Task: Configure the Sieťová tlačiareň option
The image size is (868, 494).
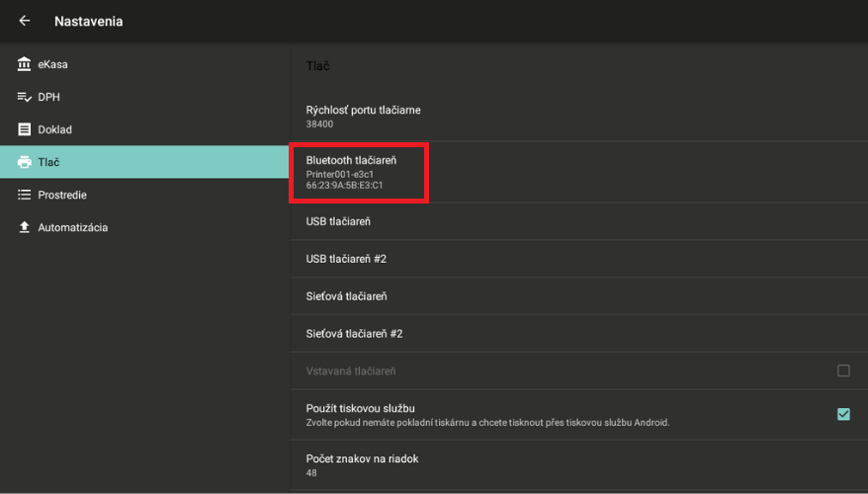Action: [x=346, y=296]
